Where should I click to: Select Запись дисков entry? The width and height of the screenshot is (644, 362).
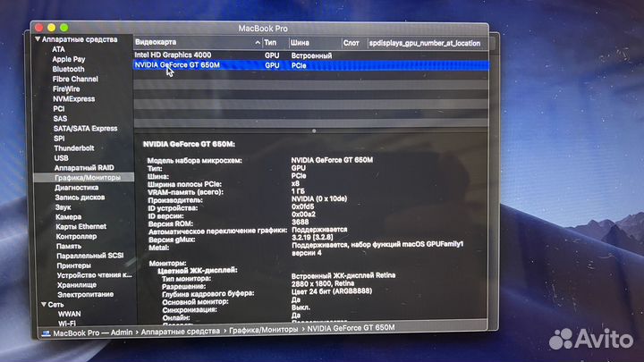pyautogui.click(x=80, y=198)
